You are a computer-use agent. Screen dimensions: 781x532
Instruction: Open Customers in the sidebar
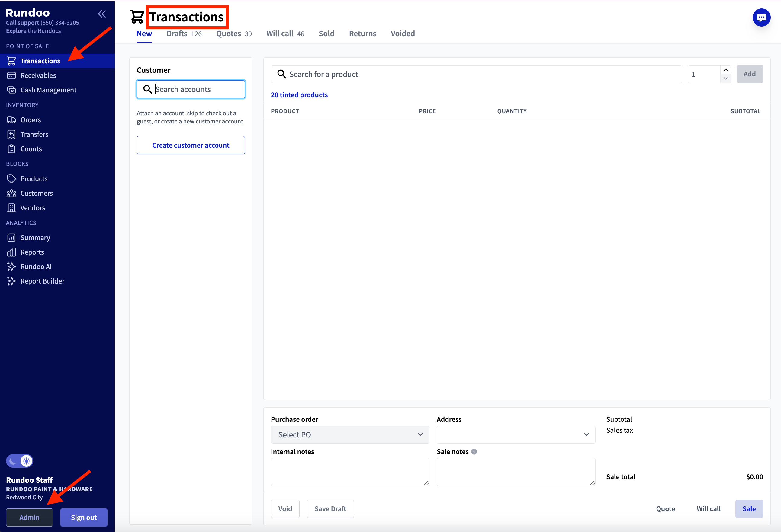click(x=57, y=193)
